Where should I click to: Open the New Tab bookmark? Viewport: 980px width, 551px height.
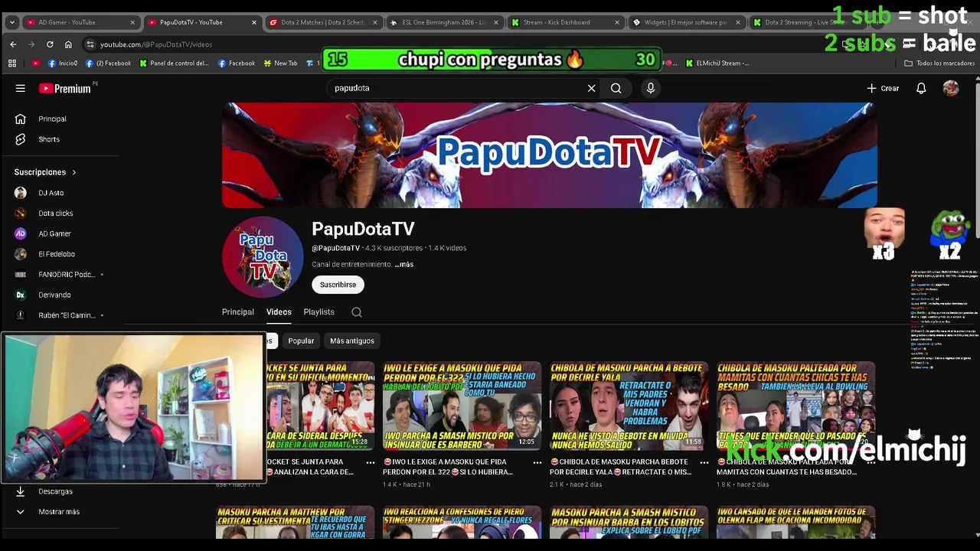point(279,64)
